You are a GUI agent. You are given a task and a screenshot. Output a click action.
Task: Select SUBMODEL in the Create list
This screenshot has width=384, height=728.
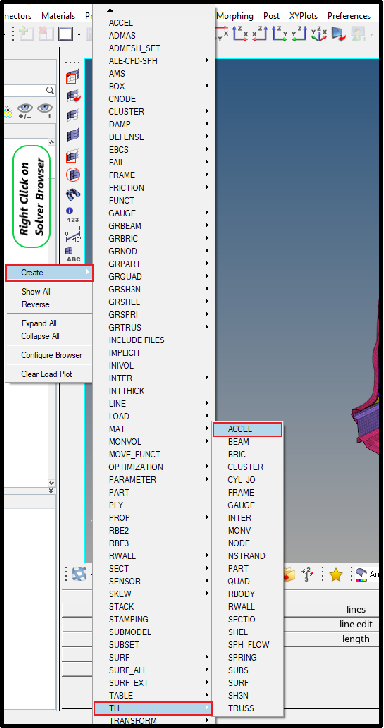130,632
